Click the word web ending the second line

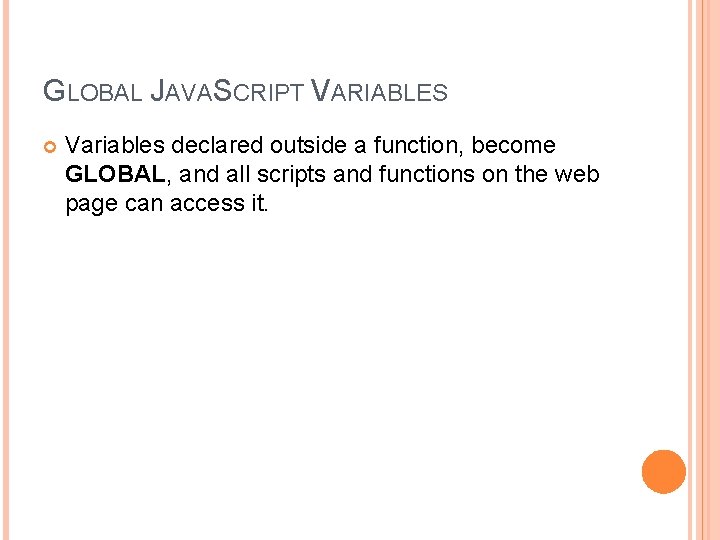click(x=577, y=174)
